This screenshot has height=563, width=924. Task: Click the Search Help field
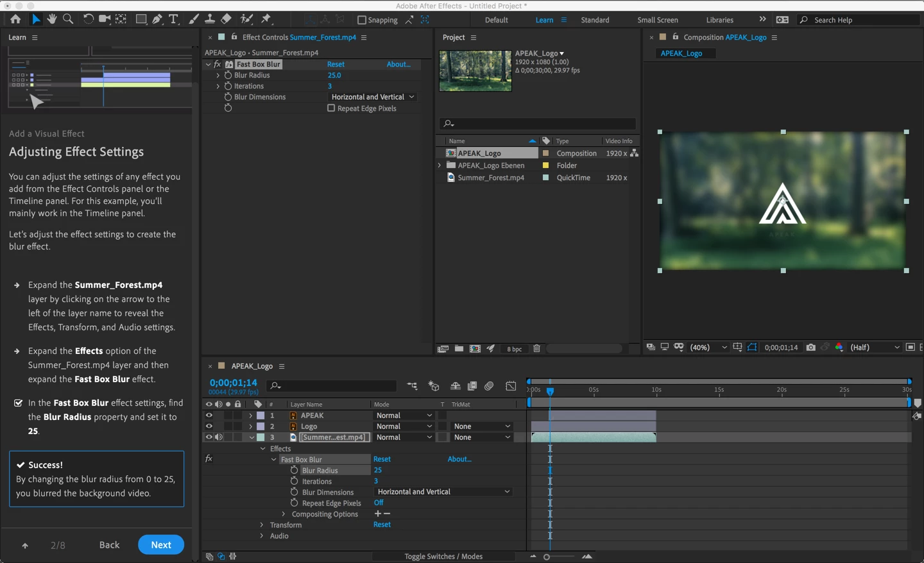point(858,20)
